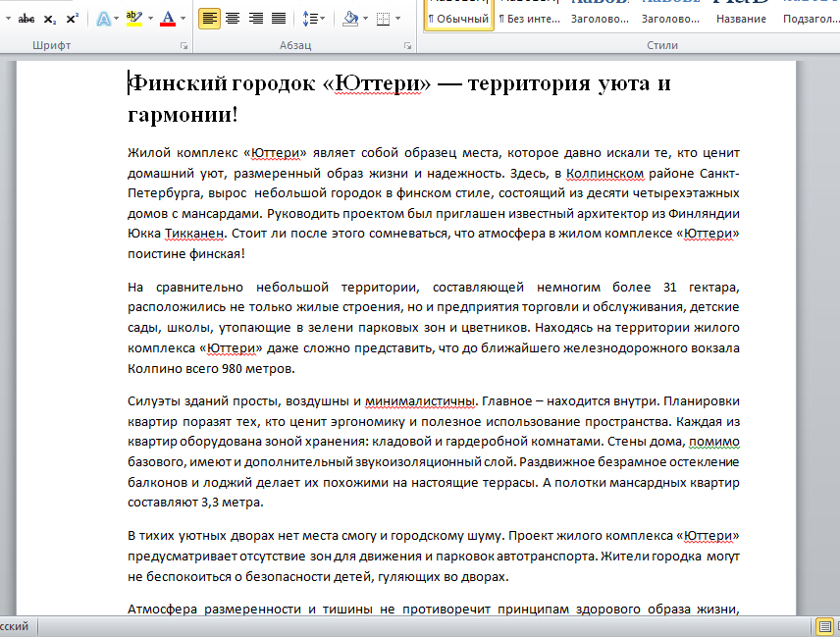Screen dimensions: 840x637
Task: Click the number '31' before 'гектара'
Action: click(669, 288)
